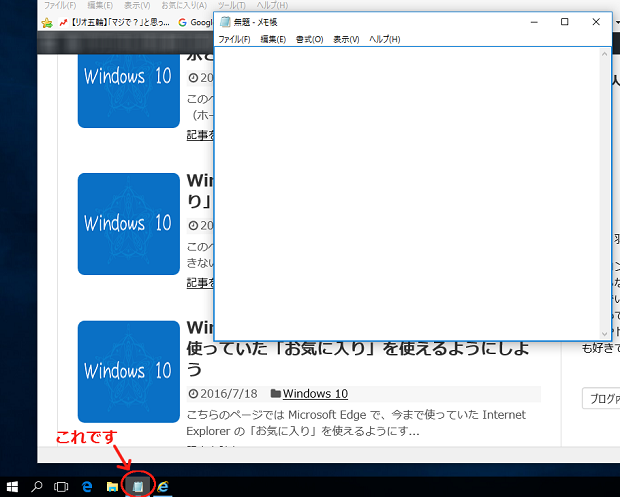Click the blog search field ブログ内
Screen dimensions: 620x497
click(601, 399)
